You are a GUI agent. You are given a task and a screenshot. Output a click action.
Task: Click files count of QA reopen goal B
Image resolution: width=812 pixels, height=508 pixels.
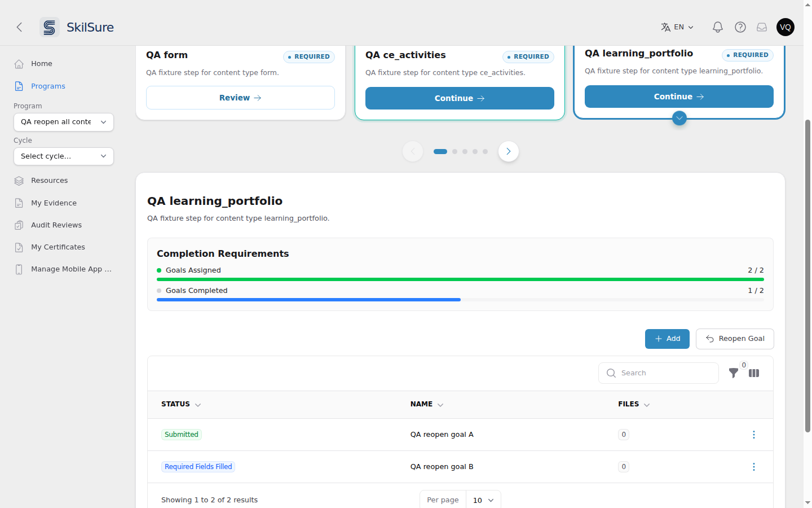(624, 467)
